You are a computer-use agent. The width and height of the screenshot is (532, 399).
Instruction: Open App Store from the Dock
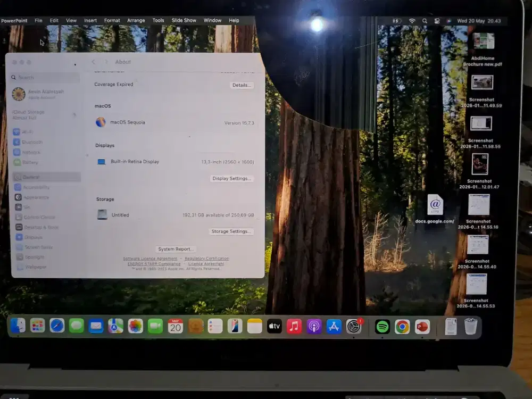[334, 327]
